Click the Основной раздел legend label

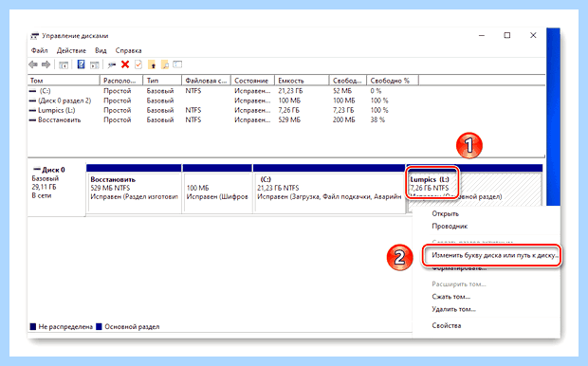pyautogui.click(x=132, y=326)
